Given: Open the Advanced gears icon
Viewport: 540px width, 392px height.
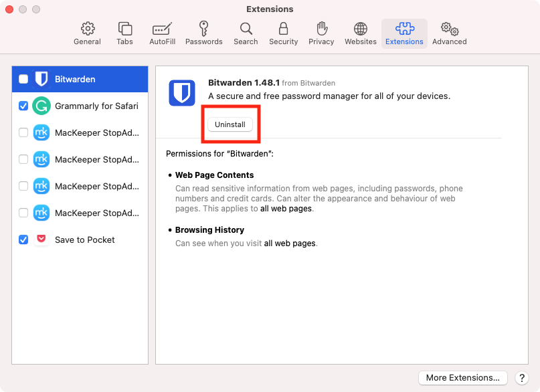Looking at the screenshot, I should (450, 29).
